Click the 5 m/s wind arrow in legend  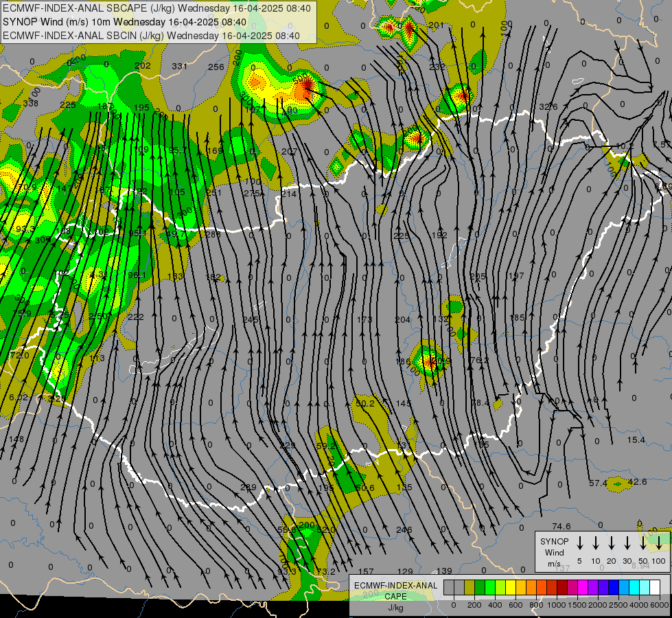580,543
